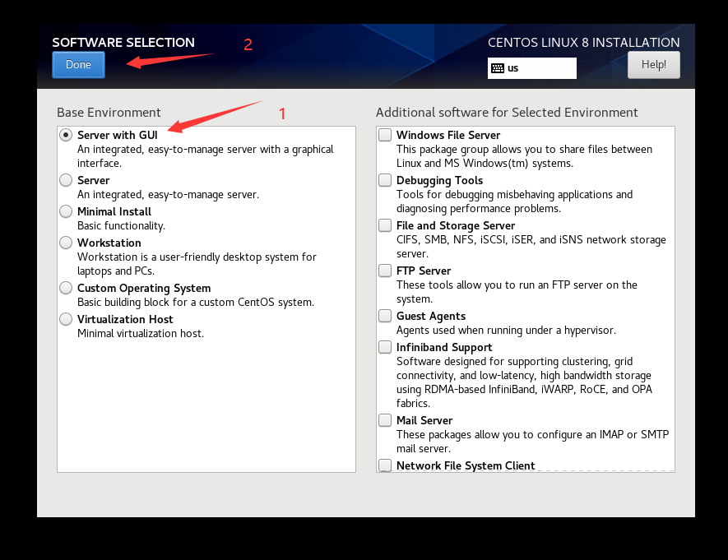
Task: Click the 'Guest Agents' label text
Action: (431, 317)
